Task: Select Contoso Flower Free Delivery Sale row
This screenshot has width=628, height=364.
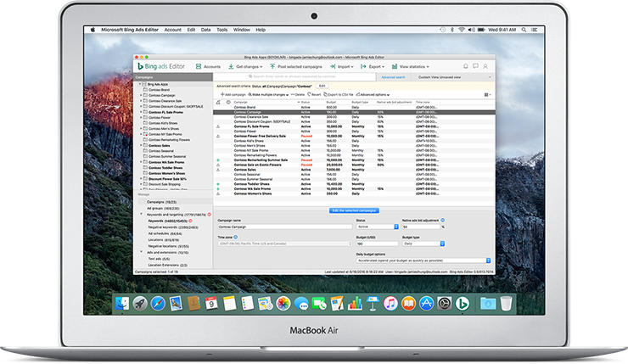Action: pyautogui.click(x=354, y=136)
